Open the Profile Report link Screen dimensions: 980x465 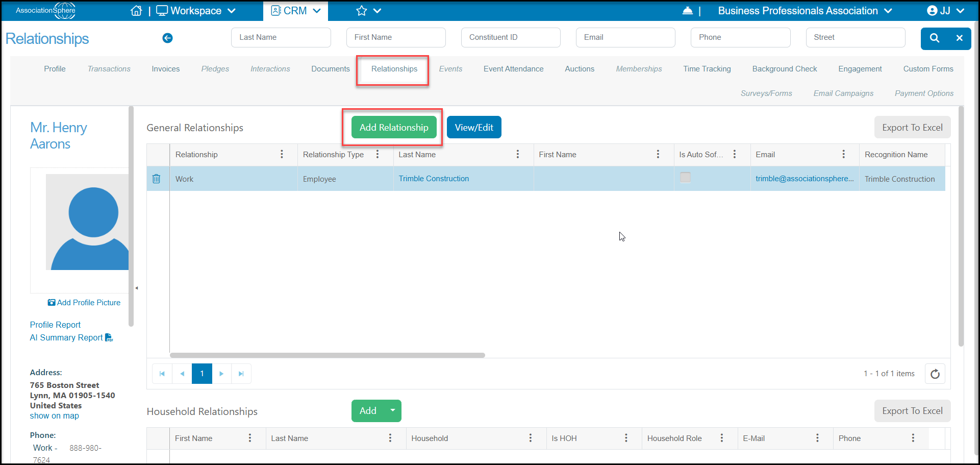click(55, 325)
